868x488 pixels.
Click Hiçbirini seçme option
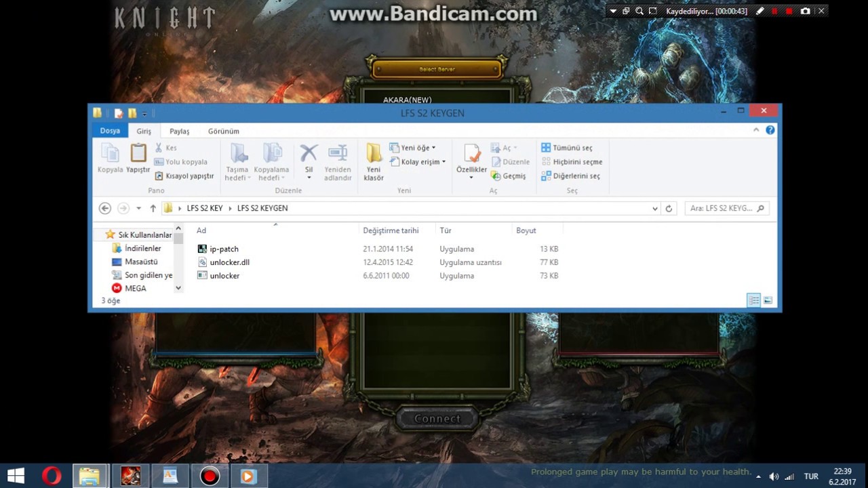coord(572,162)
